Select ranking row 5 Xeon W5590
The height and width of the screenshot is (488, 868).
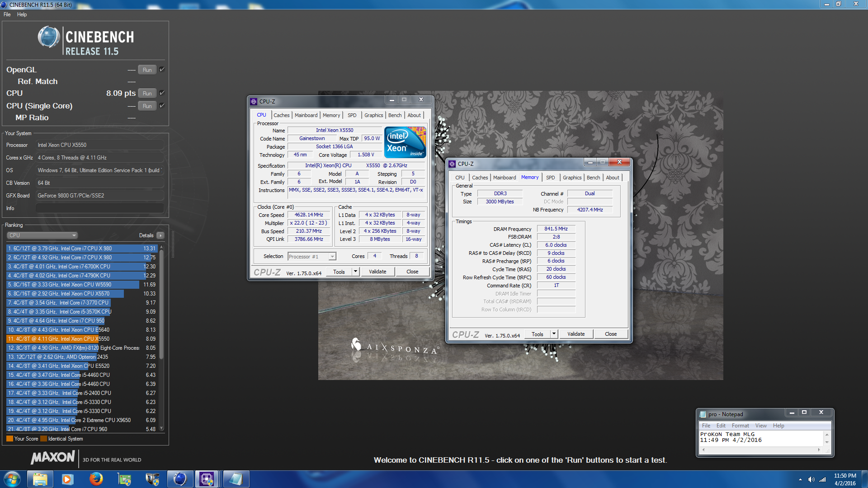click(x=82, y=285)
